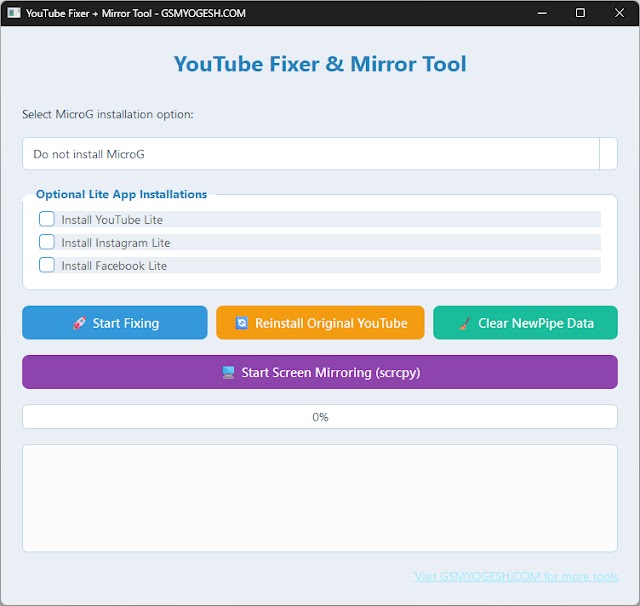Click the Reinstall Original YouTube button

(x=320, y=323)
